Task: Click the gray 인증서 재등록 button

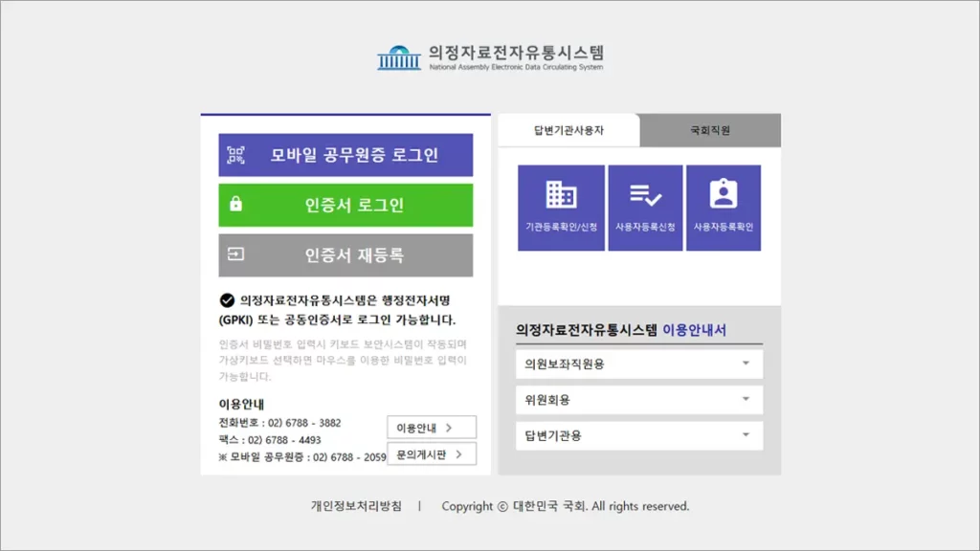Action: [x=345, y=254]
